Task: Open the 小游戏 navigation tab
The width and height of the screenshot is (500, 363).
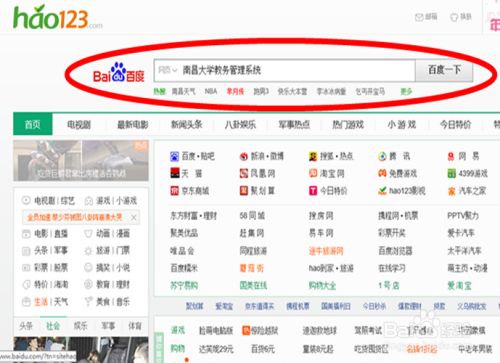Action: click(x=402, y=125)
